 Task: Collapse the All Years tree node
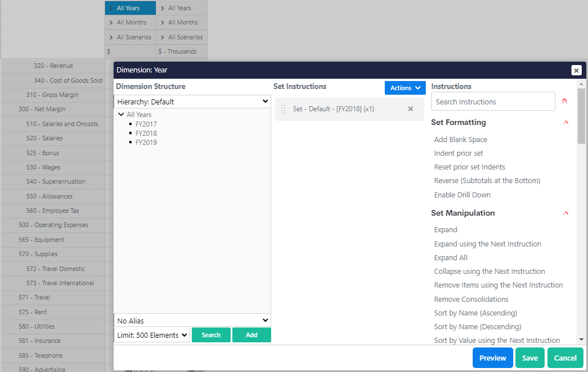[121, 115]
